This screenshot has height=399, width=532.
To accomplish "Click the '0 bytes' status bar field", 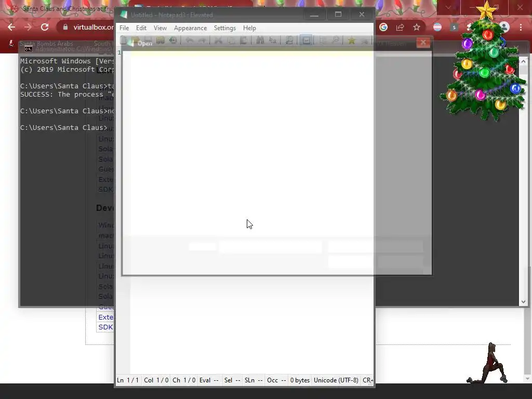I will (x=300, y=380).
